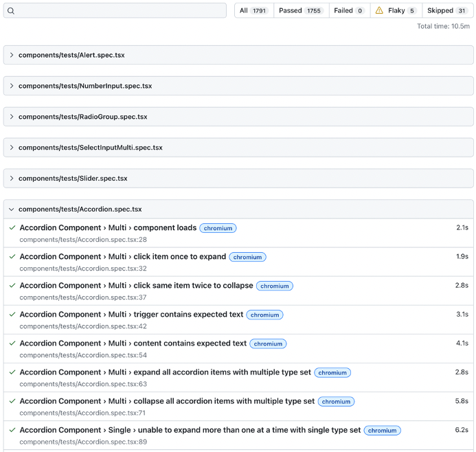Click chromium tag on 'click same item twice' row
Screen dimensions: 476x452
click(275, 286)
